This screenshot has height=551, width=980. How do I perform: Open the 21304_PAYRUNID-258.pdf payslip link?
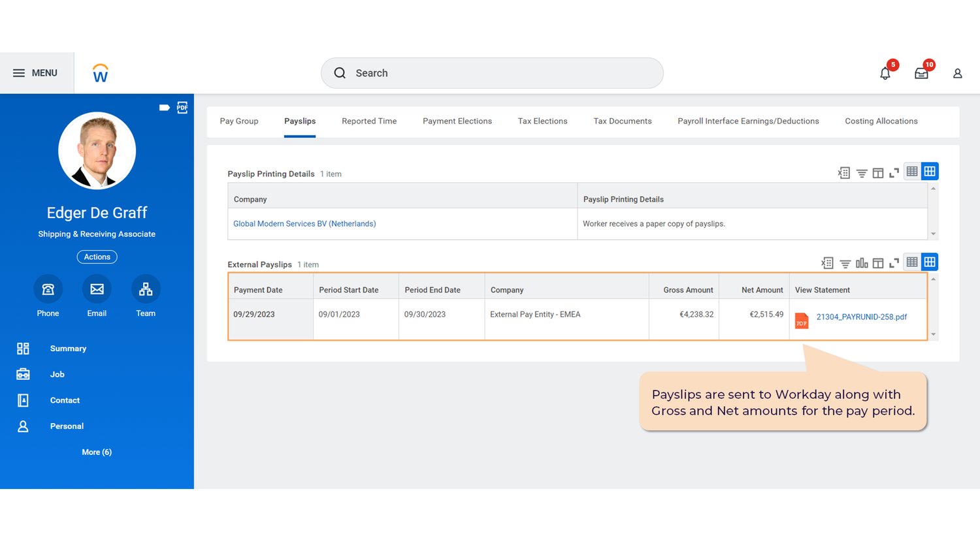tap(861, 317)
